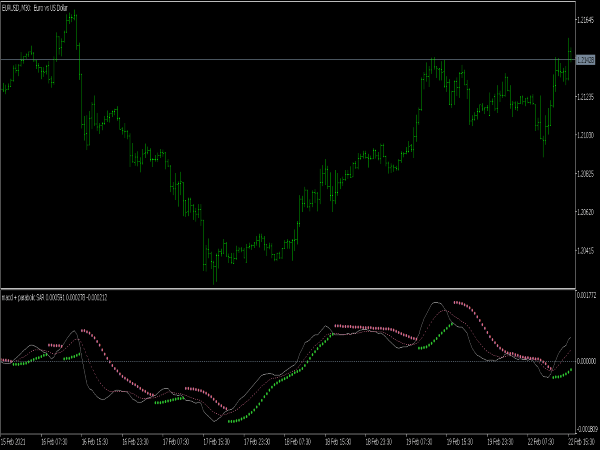Click the 1.20415 price axis label
The height and width of the screenshot is (450, 600).
click(586, 251)
